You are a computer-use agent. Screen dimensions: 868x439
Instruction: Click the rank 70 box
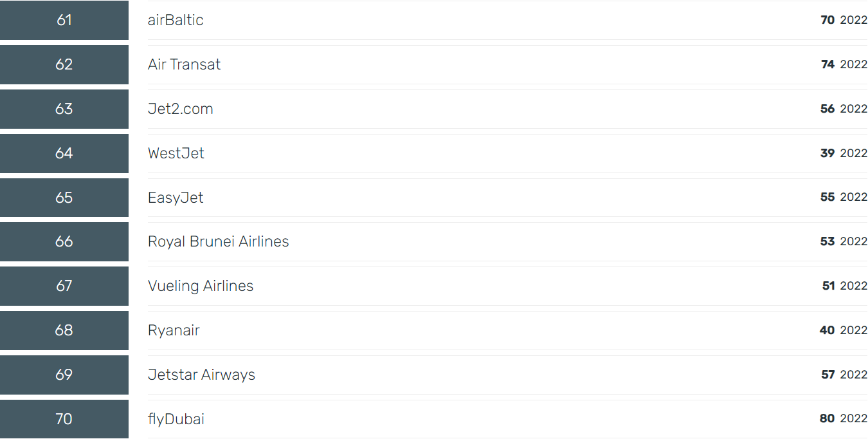pyautogui.click(x=64, y=419)
